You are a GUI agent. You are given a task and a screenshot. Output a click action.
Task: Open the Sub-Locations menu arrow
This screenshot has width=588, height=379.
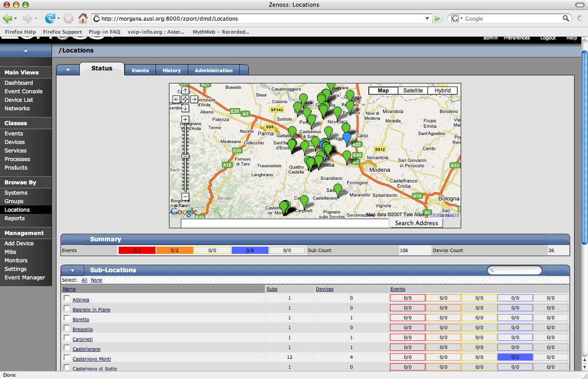(x=73, y=270)
